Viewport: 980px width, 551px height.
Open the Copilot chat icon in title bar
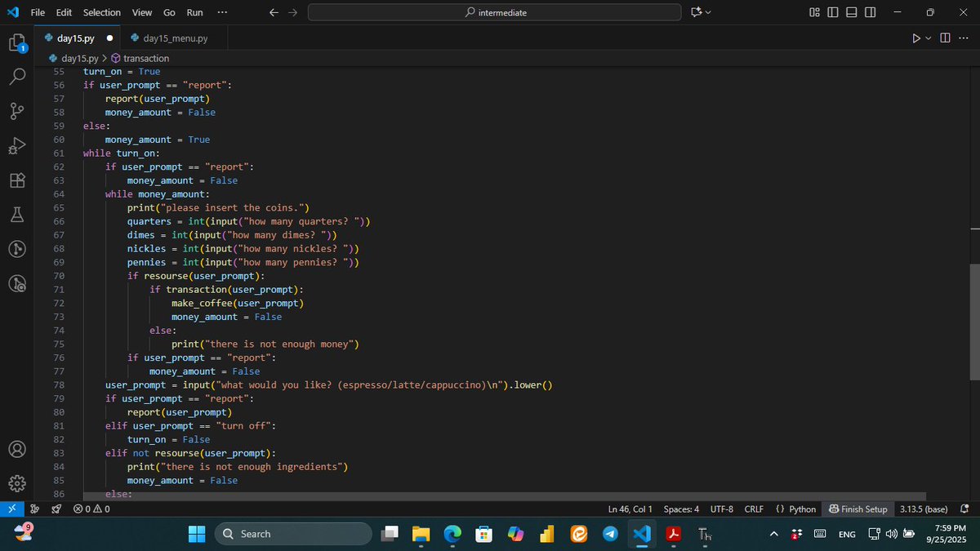point(696,12)
